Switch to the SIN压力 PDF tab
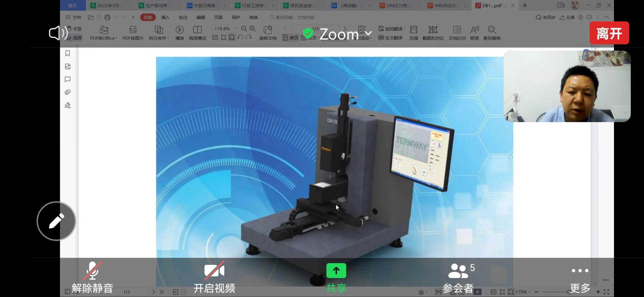The height and width of the screenshot is (297, 644). coord(396,5)
